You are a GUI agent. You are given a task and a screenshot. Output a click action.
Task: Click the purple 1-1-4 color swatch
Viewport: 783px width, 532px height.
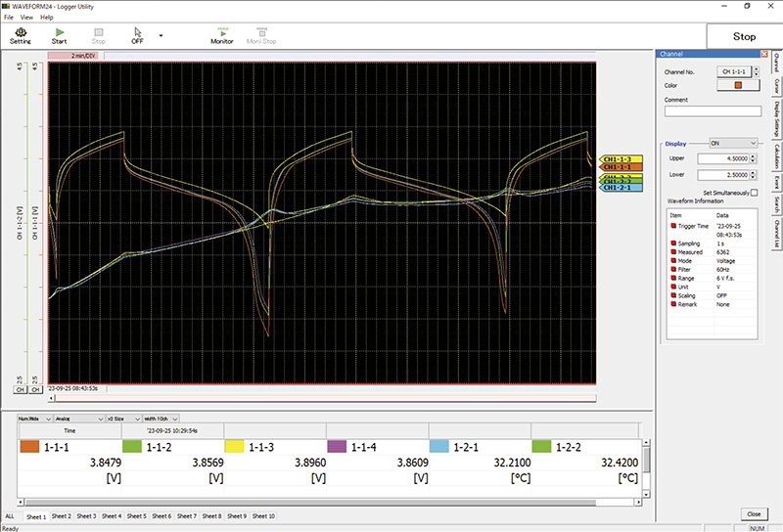coord(337,446)
